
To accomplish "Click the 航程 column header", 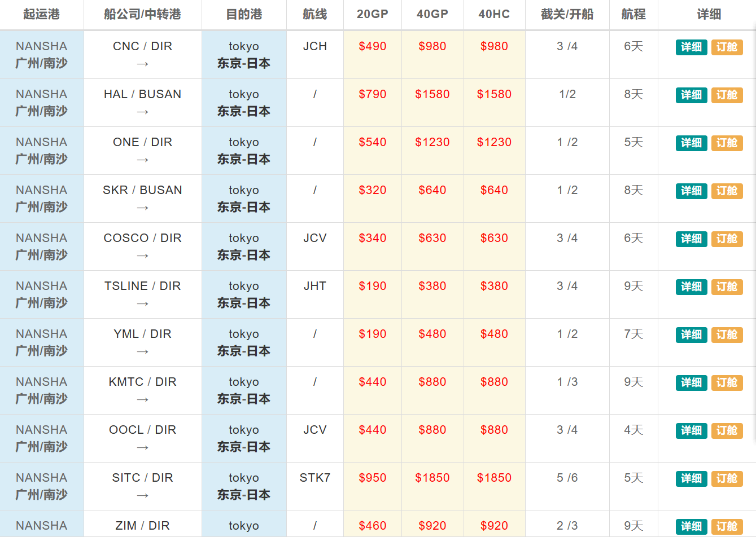I will (x=633, y=15).
